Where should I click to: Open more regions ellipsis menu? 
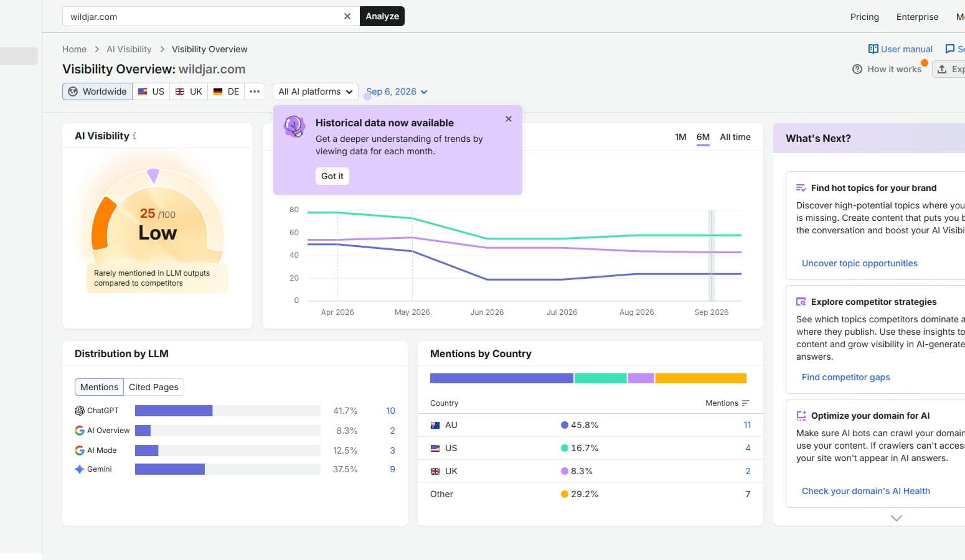(x=255, y=91)
